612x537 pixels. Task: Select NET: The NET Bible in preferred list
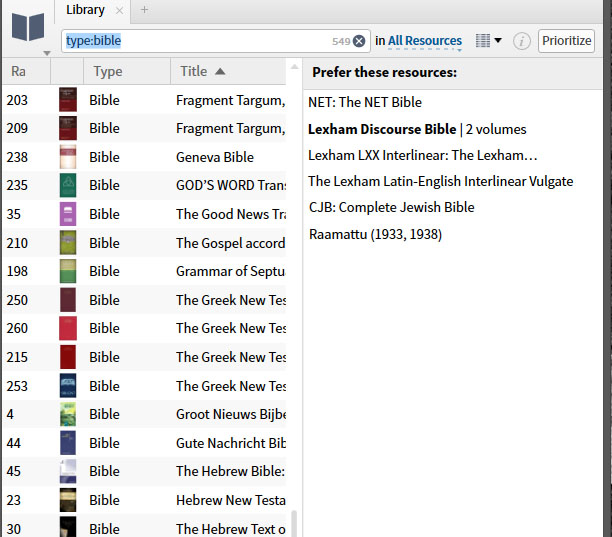(x=365, y=102)
